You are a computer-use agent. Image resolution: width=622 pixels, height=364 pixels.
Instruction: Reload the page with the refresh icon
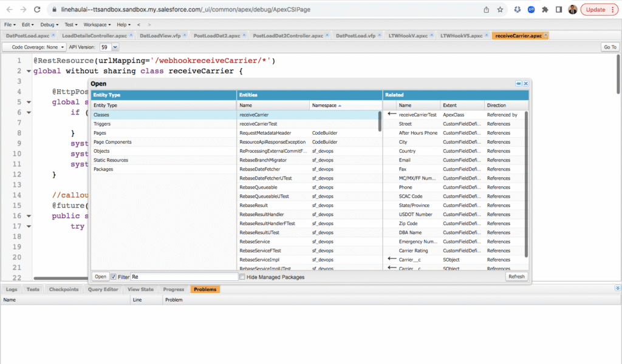(x=37, y=10)
